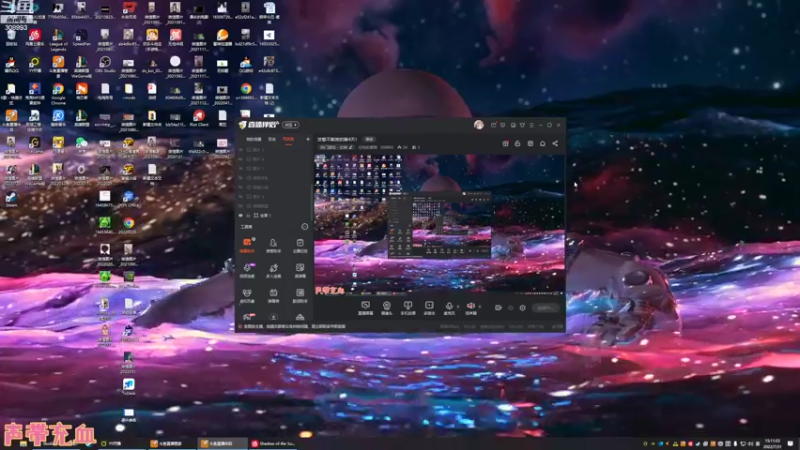Image resolution: width=800 pixels, height=450 pixels.
Task: Collapse the toolbox panel with the circle button
Action: click(305, 227)
